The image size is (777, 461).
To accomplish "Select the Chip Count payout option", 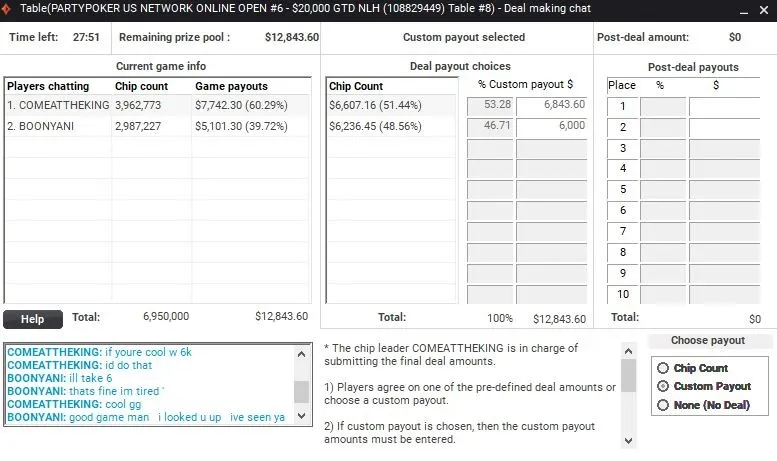I will tap(662, 368).
